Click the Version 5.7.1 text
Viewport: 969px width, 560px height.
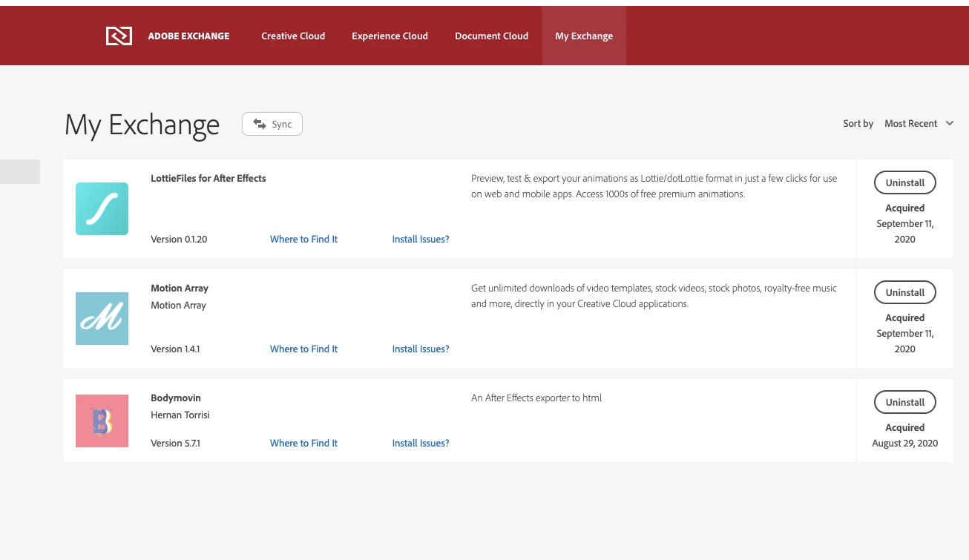175,443
